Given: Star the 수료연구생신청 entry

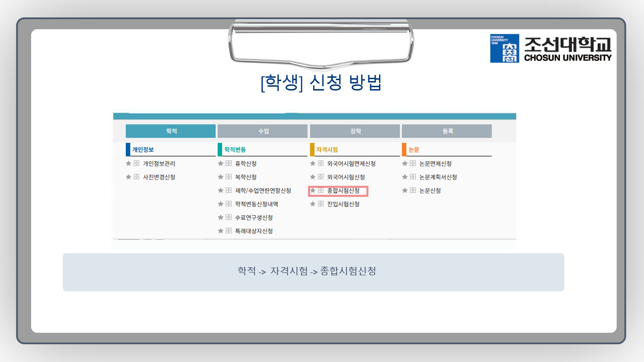Looking at the screenshot, I should tap(221, 217).
